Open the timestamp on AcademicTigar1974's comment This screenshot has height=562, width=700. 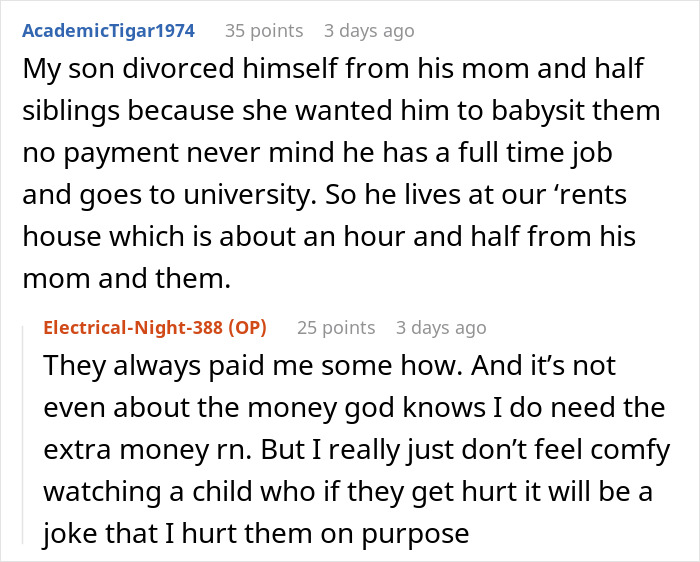[x=368, y=31]
